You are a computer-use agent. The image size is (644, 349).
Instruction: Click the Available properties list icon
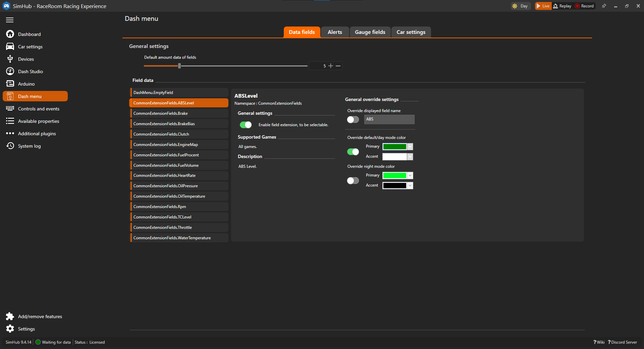[x=10, y=121]
